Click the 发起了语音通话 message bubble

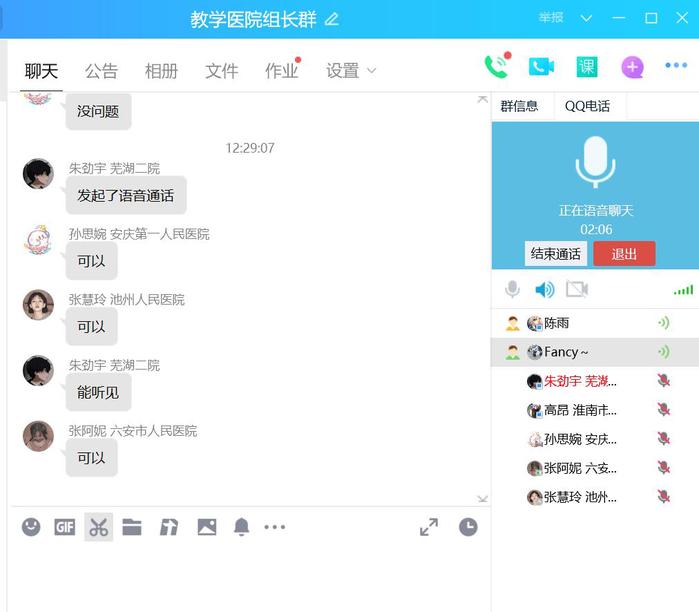tap(126, 195)
